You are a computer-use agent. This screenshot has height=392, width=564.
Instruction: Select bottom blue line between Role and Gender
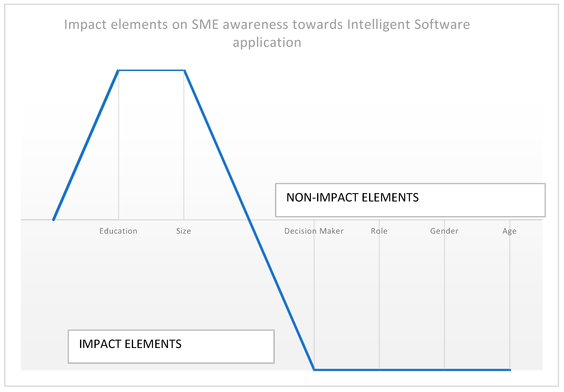tap(412, 370)
